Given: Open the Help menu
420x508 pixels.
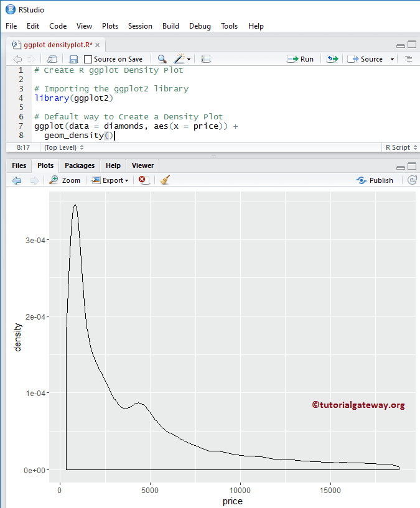Looking at the screenshot, I should click(x=256, y=26).
